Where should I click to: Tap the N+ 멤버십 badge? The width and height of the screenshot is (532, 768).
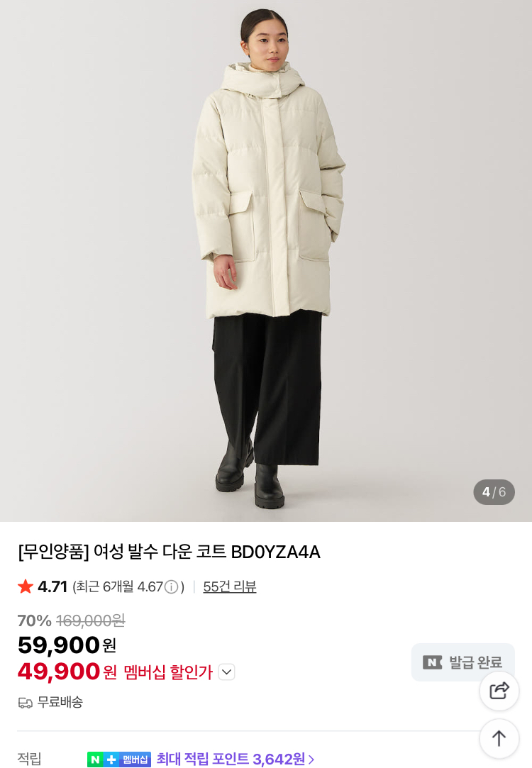pyautogui.click(x=119, y=759)
